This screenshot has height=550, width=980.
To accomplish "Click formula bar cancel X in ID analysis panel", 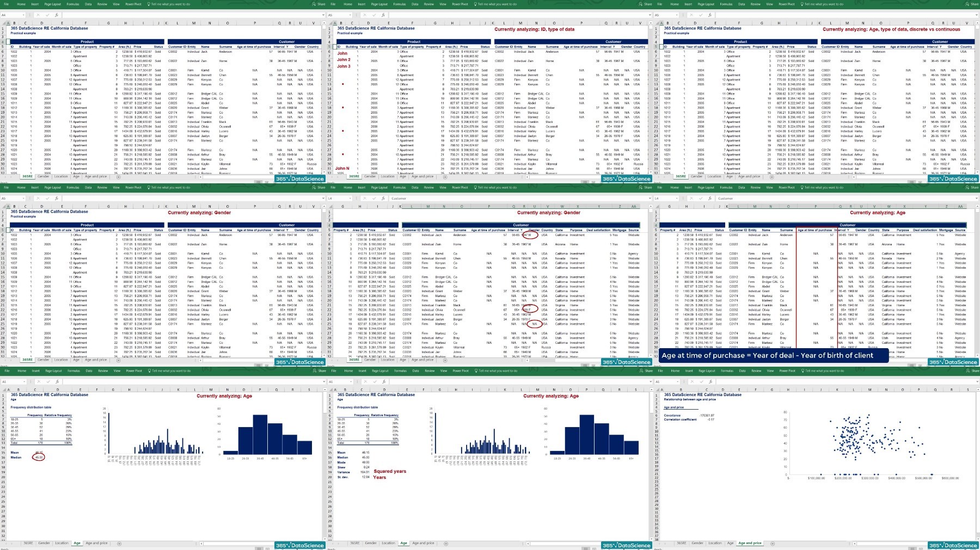I will coord(365,15).
